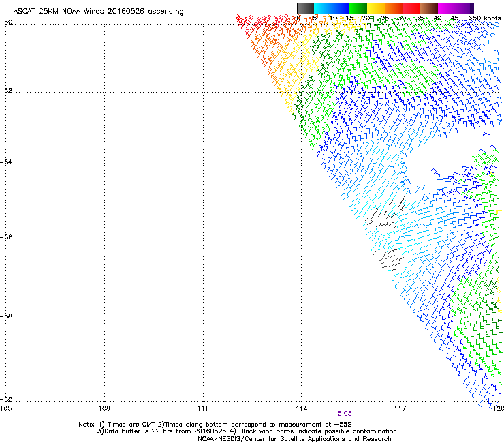The width and height of the screenshot is (504, 443).
Task: Click the '-52' latitude axis label
Action: pos(6,91)
